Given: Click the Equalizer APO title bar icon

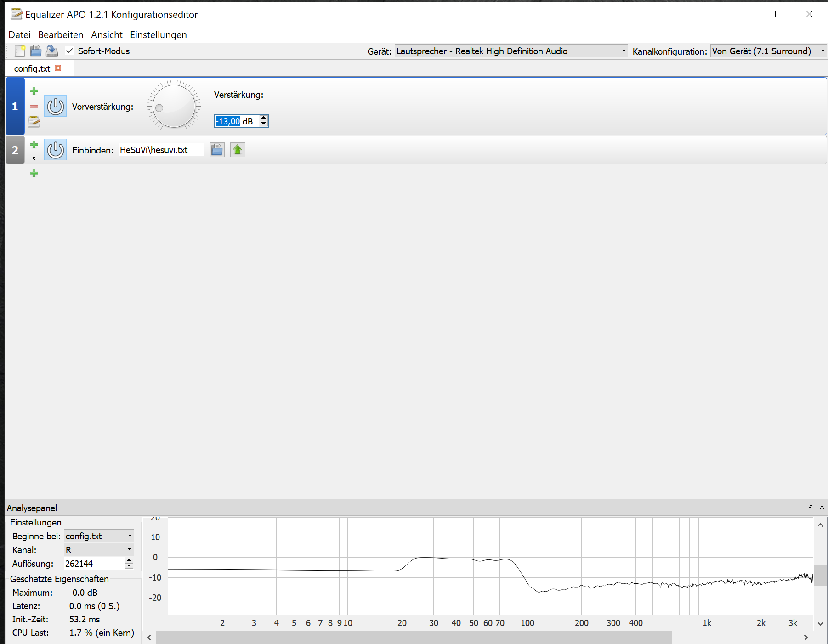Looking at the screenshot, I should coord(17,14).
